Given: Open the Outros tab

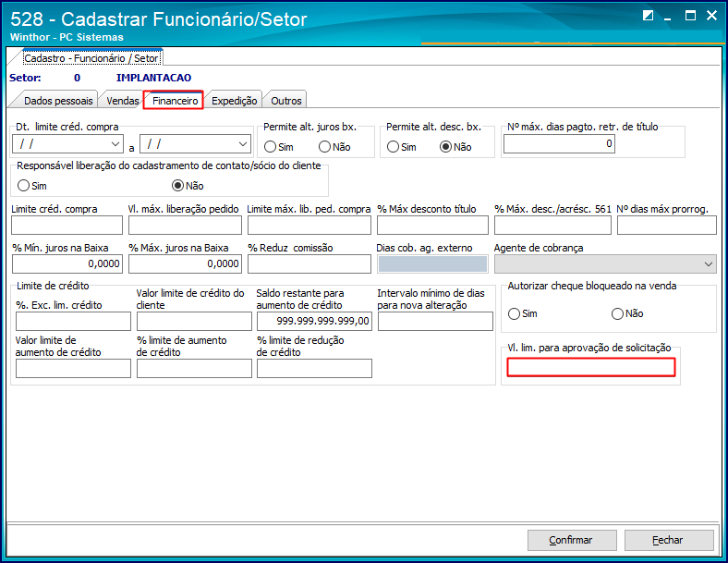Looking at the screenshot, I should click(x=286, y=101).
